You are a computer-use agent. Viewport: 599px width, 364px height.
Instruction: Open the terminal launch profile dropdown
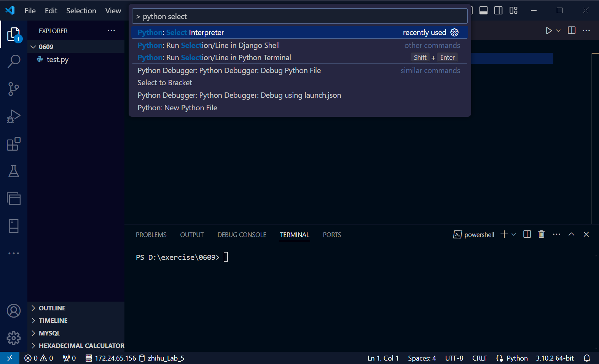pyautogui.click(x=514, y=234)
